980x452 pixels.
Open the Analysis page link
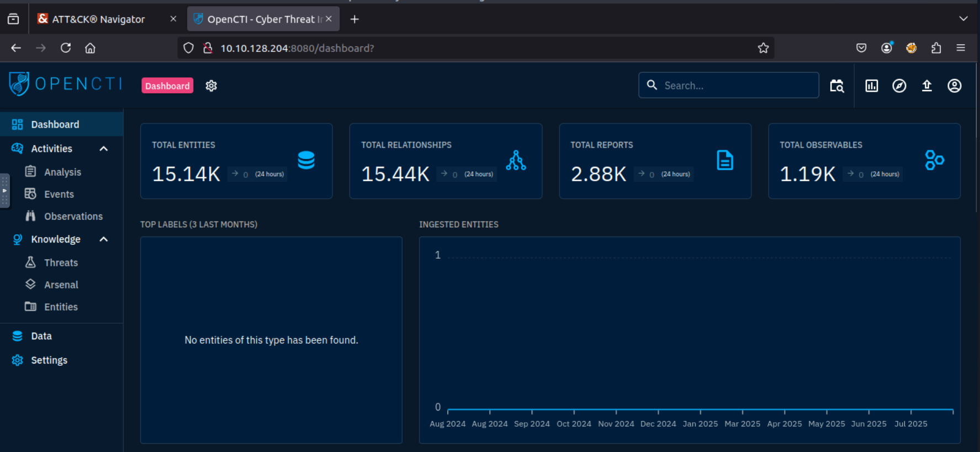62,172
